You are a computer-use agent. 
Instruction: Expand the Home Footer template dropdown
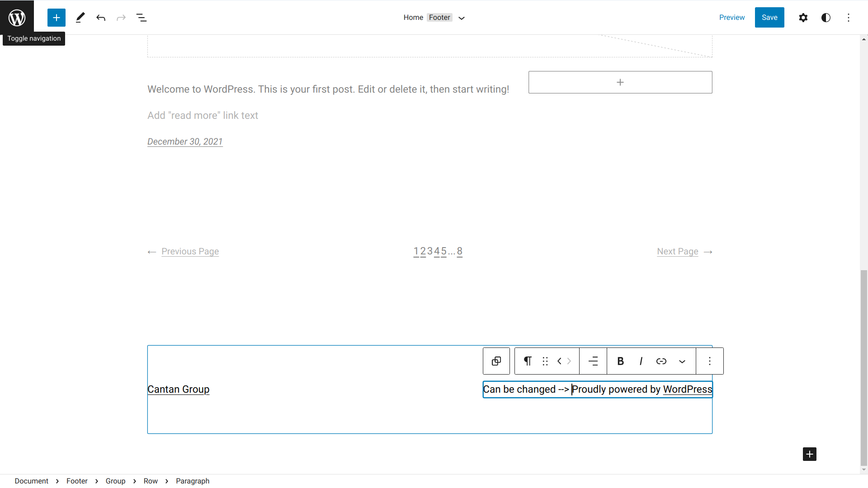[461, 18]
